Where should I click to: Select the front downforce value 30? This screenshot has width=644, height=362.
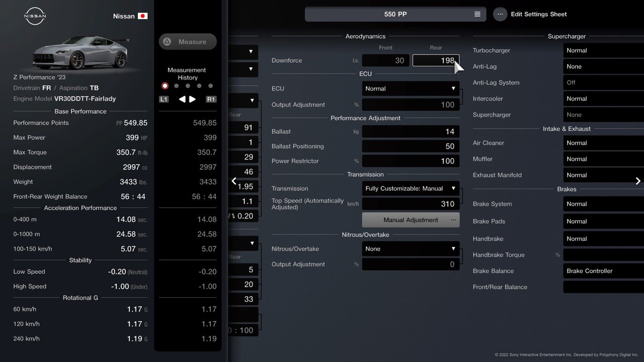(x=385, y=60)
